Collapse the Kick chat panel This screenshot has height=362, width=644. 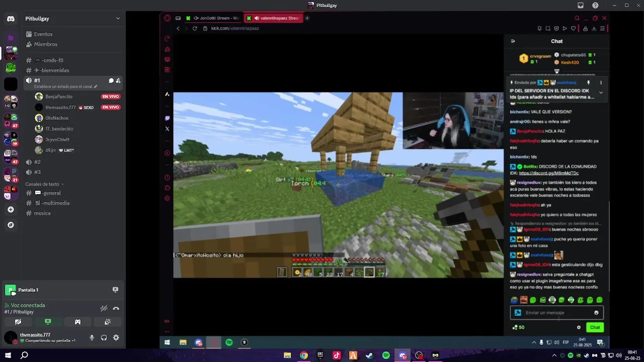(513, 41)
